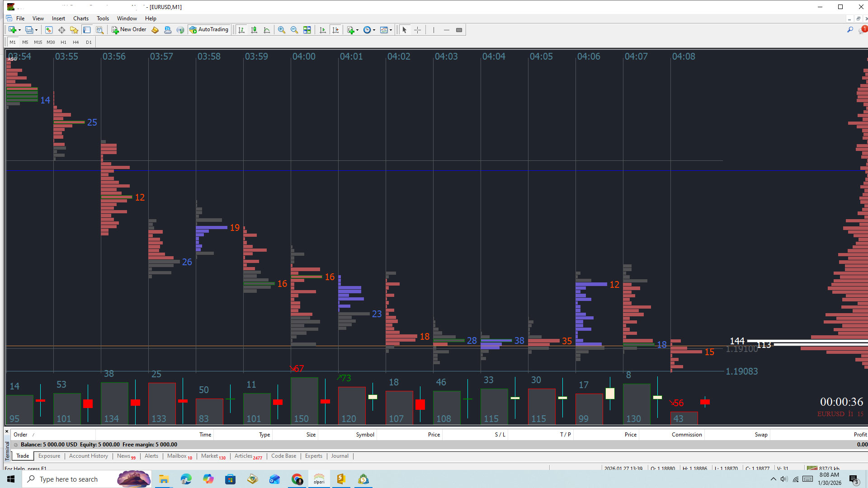This screenshot has height=488, width=868.
Task: Zoom in on the chart
Action: point(282,30)
